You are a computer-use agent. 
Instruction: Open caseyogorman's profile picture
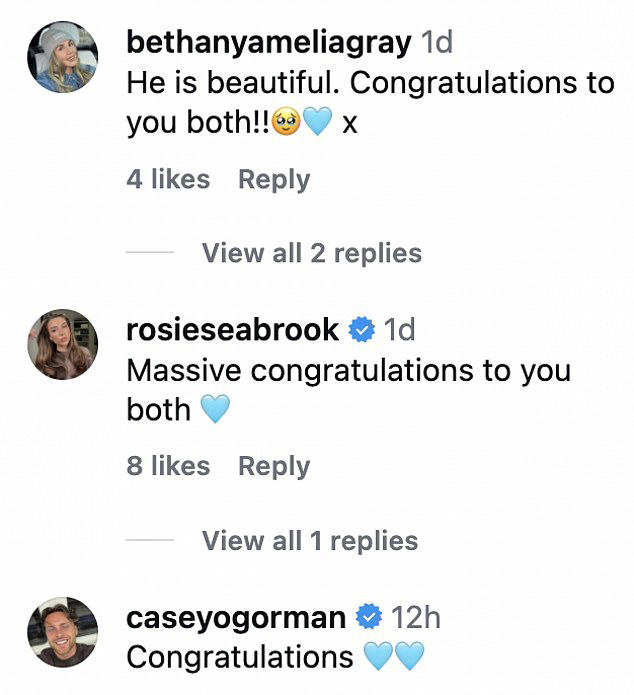click(x=61, y=632)
